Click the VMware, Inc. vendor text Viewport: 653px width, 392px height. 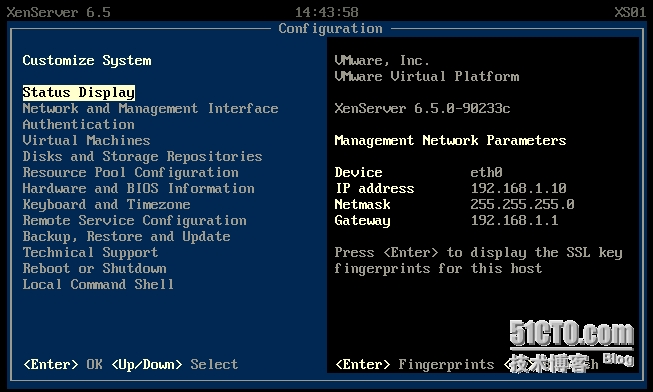[382, 60]
